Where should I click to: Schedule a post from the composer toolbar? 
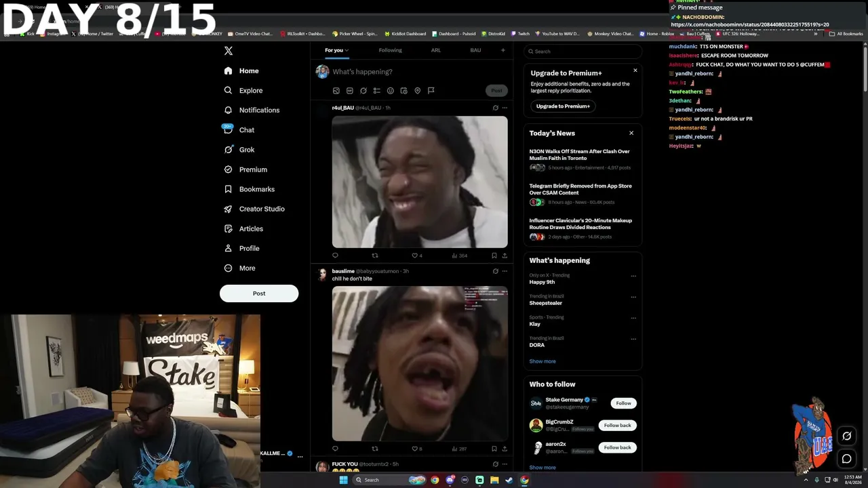pos(404,91)
